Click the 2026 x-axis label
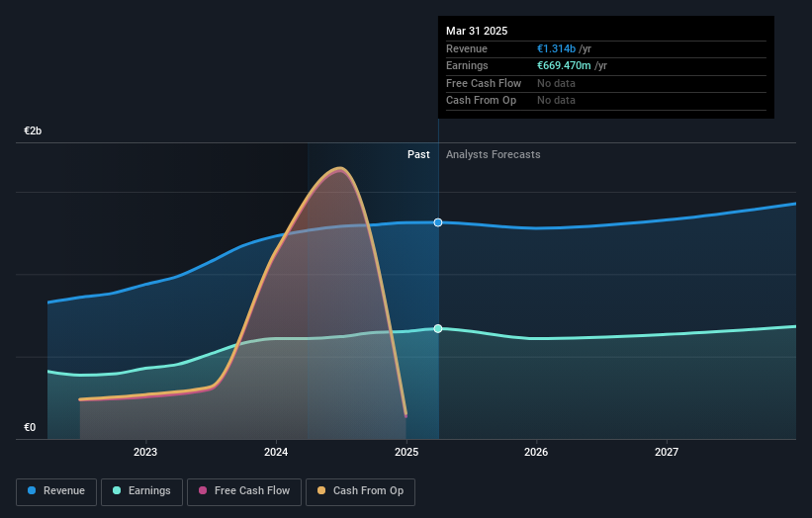This screenshot has height=518, width=812. pos(536,453)
